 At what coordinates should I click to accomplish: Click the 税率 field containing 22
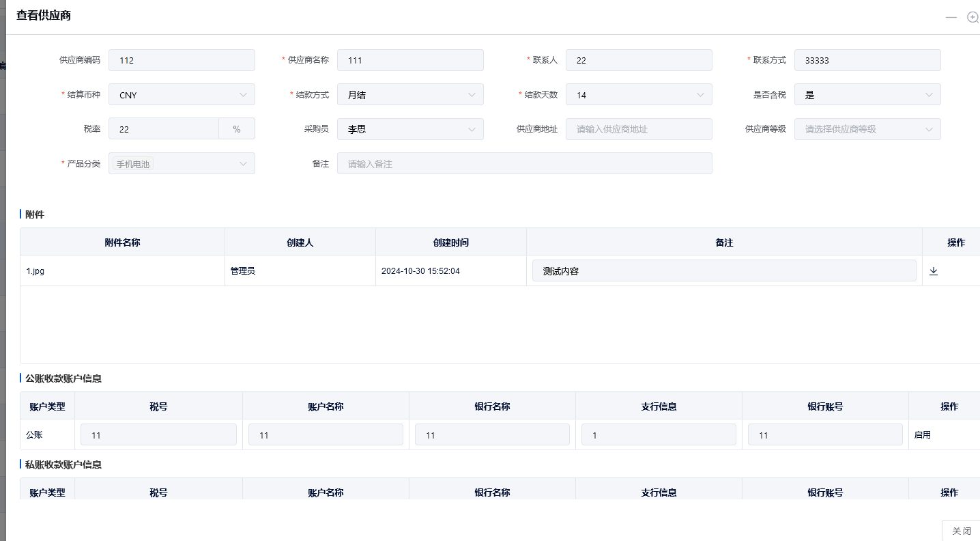tap(164, 129)
